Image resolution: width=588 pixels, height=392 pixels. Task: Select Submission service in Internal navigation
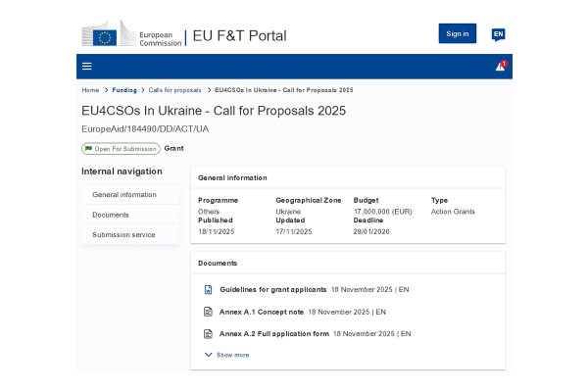pos(123,234)
